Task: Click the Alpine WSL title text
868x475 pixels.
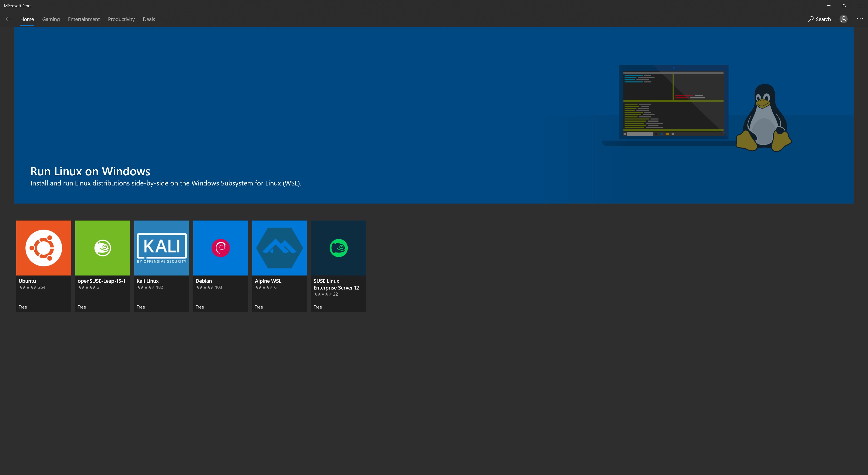Action: [x=268, y=281]
